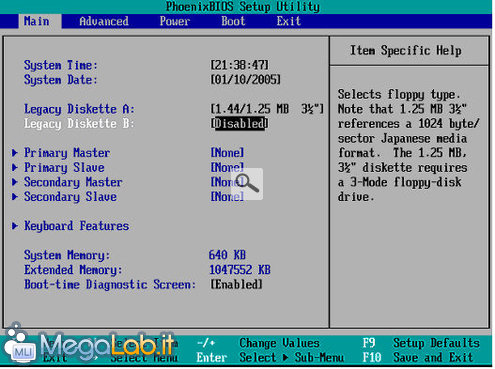The width and height of the screenshot is (495, 369).
Task: Open the Primary Slave submenu label
Action: [64, 167]
